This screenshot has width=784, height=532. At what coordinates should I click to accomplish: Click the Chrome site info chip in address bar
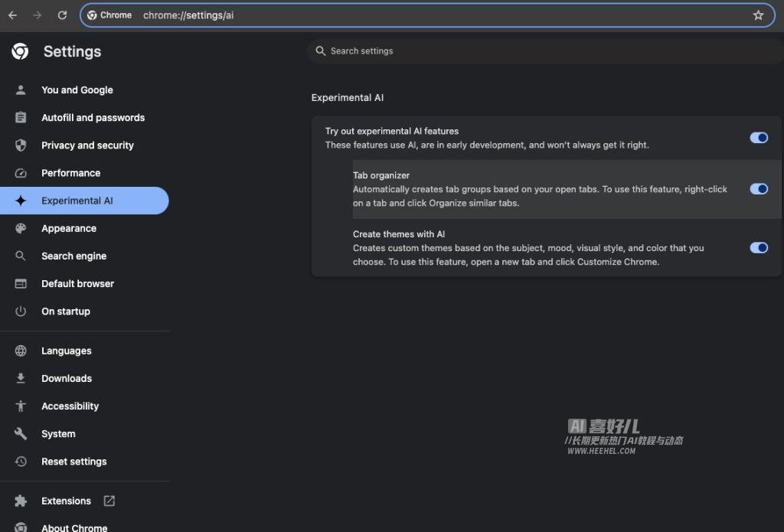(109, 15)
